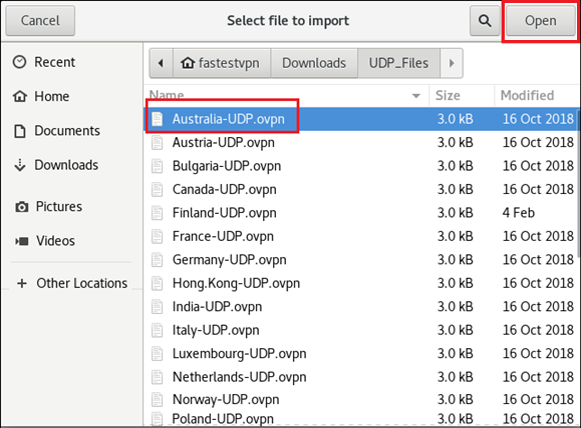Image resolution: width=581 pixels, height=428 pixels.
Task: Click the 4 Feb modified date of Finland
Action: click(x=518, y=213)
